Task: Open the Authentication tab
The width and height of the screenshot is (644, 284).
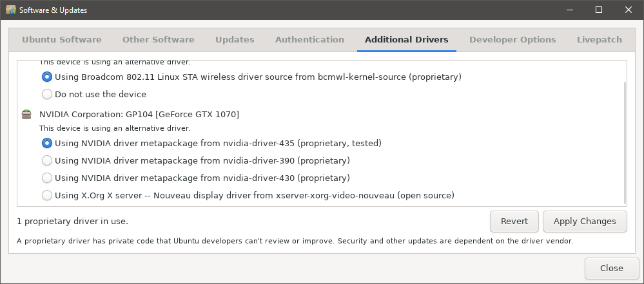Action: [x=309, y=40]
